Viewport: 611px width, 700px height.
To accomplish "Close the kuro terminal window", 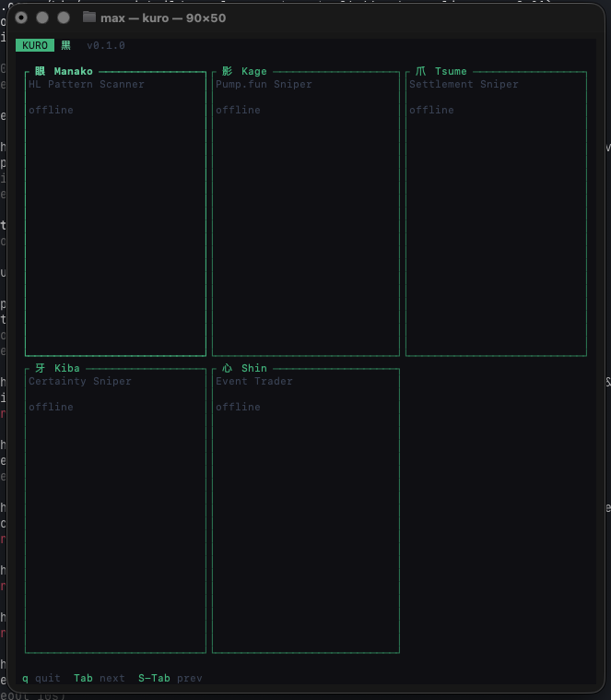I will (x=21, y=18).
